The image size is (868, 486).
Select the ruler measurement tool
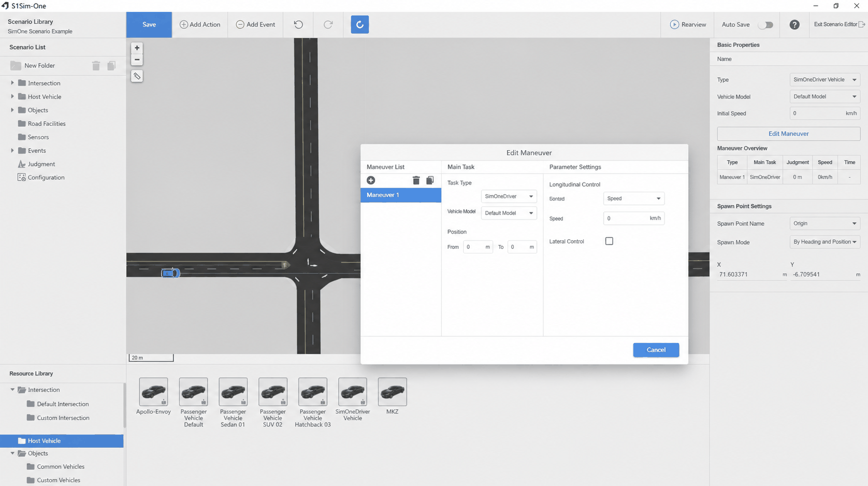click(x=137, y=76)
